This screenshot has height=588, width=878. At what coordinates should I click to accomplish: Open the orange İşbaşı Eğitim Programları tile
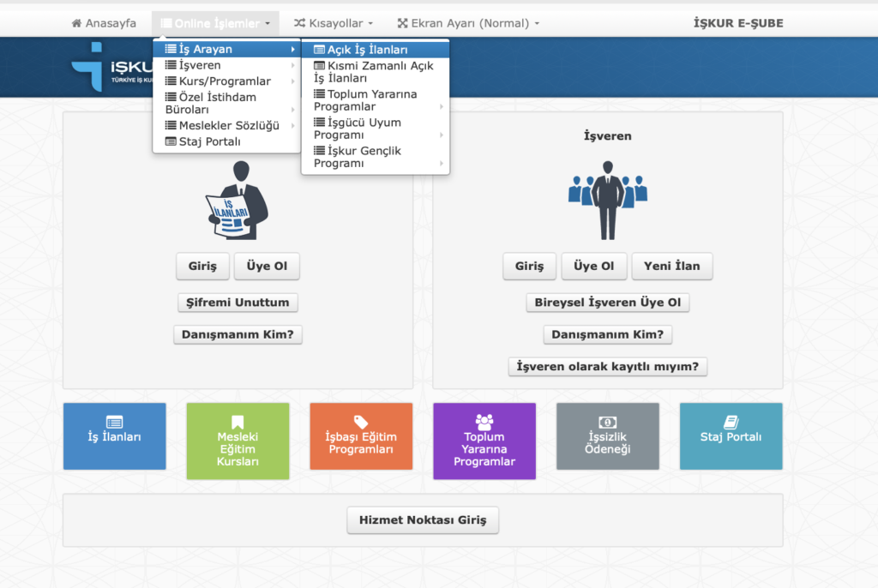coord(361,436)
